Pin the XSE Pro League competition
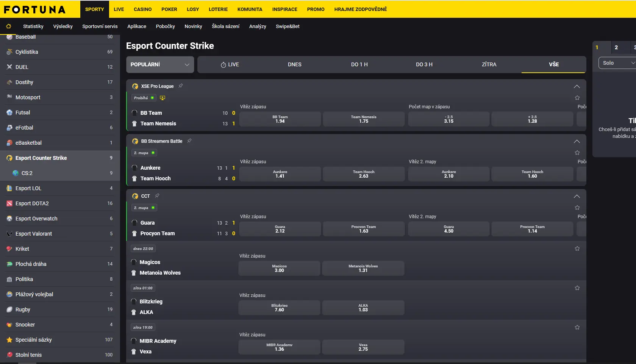The image size is (636, 364). pos(181,86)
